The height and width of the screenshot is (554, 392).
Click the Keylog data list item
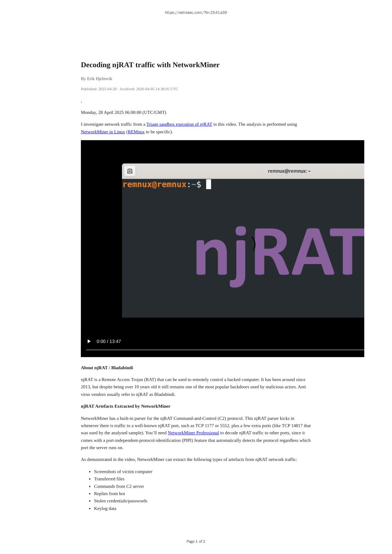point(105,509)
